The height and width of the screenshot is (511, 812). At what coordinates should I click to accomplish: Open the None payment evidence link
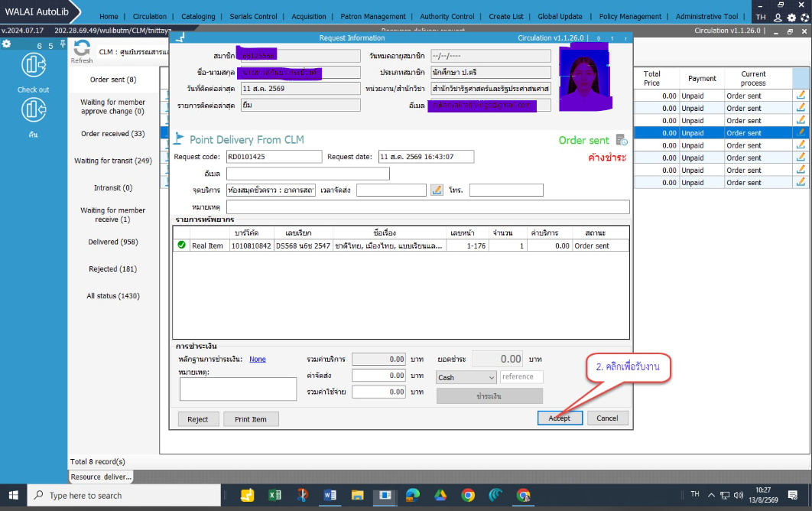pyautogui.click(x=258, y=359)
